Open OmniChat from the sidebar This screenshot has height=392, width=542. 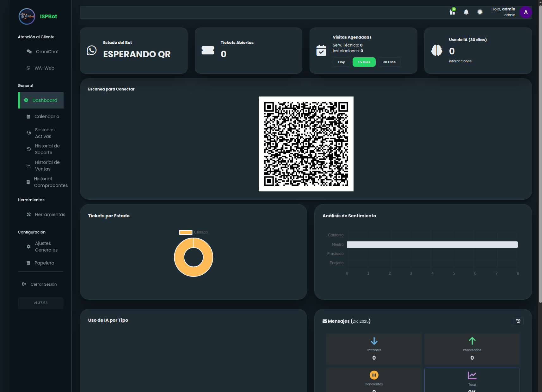tap(43, 52)
